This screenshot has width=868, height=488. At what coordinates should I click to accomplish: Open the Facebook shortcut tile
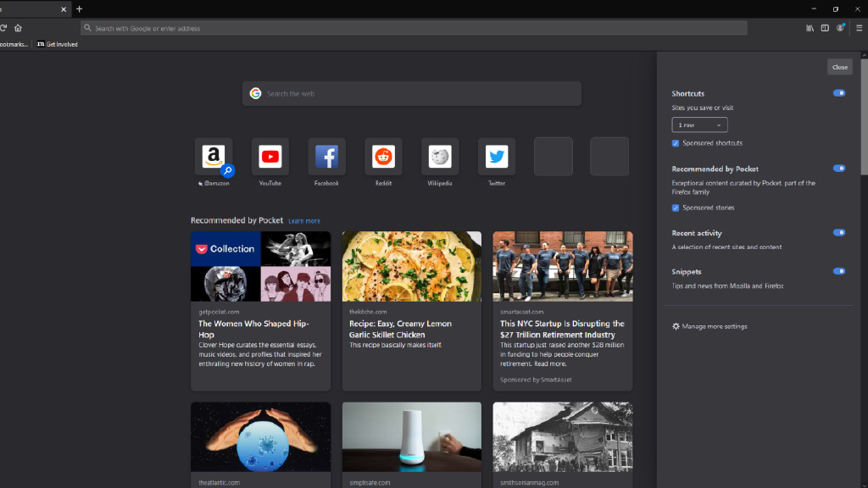[x=326, y=157]
